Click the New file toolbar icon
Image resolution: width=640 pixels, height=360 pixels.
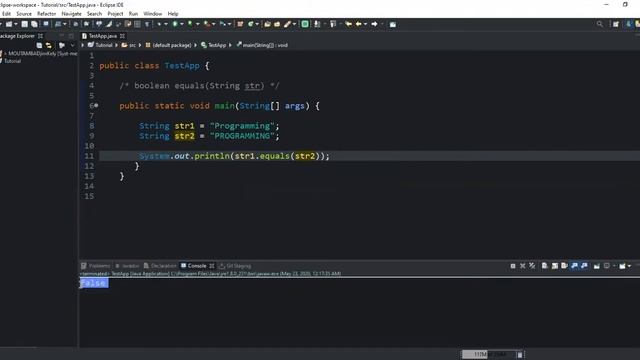click(9, 24)
